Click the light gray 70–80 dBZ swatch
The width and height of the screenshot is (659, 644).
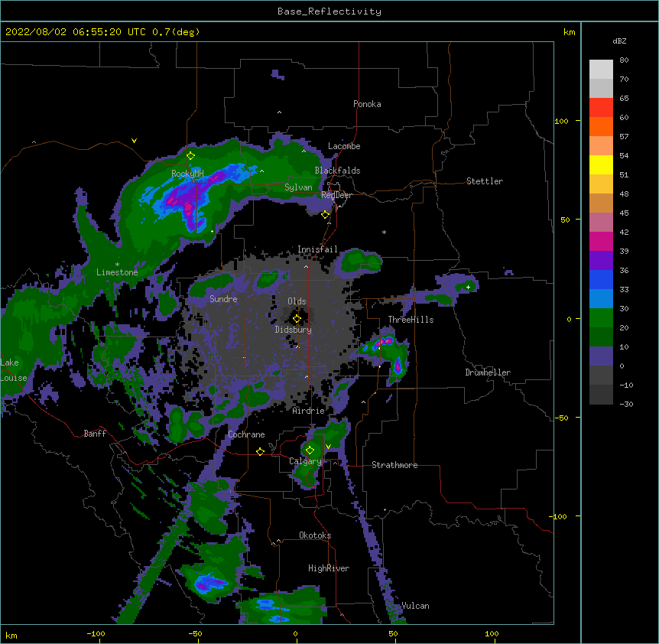[x=601, y=70]
